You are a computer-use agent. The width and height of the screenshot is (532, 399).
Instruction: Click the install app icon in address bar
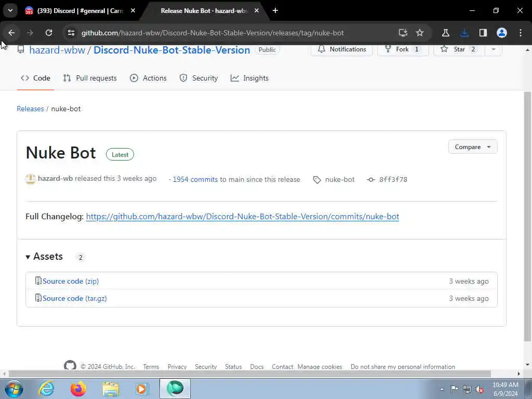click(403, 33)
